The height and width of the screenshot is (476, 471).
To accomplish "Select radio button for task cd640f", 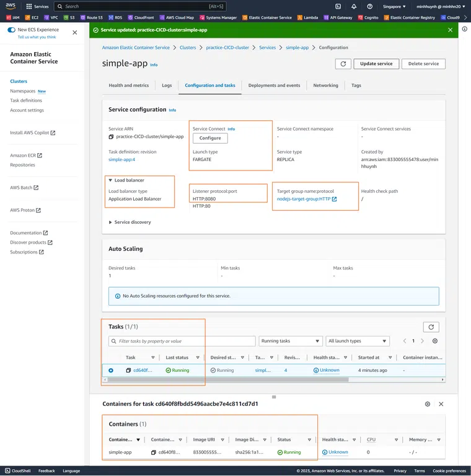I will tap(111, 371).
